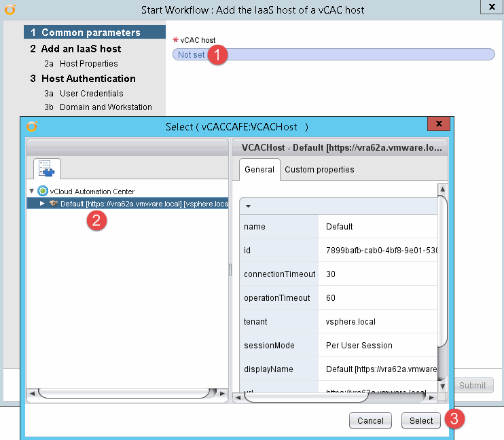This screenshot has width=504, height=440.
Task: Go to Common parameters step
Action: point(90,33)
